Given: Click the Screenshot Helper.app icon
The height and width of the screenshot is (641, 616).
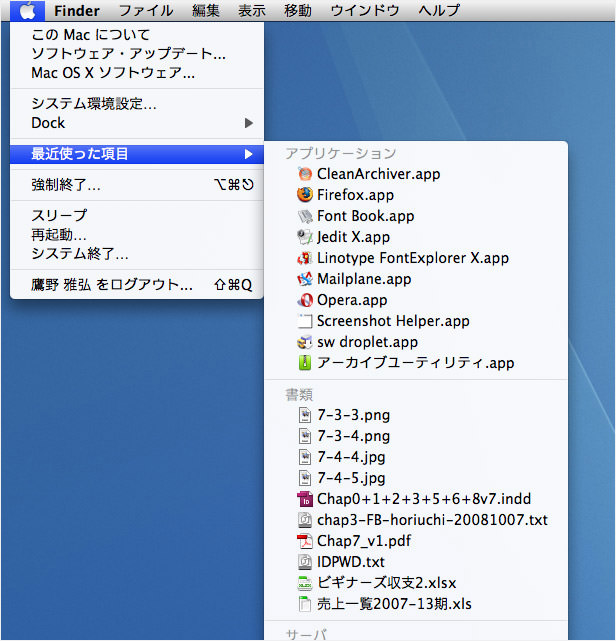Looking at the screenshot, I should 305,321.
